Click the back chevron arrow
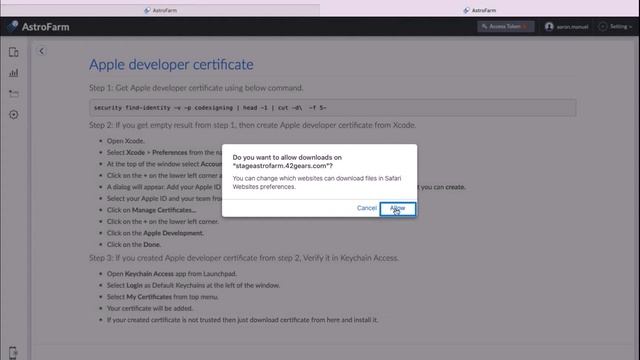The image size is (640, 360). [x=42, y=51]
